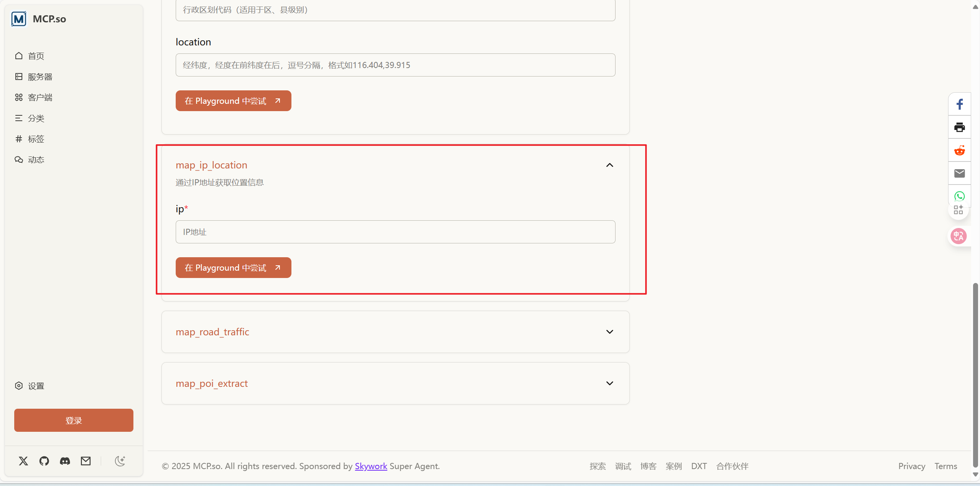Screen dimensions: 980x486
Task: Click the 登录 login button
Action: [74, 420]
